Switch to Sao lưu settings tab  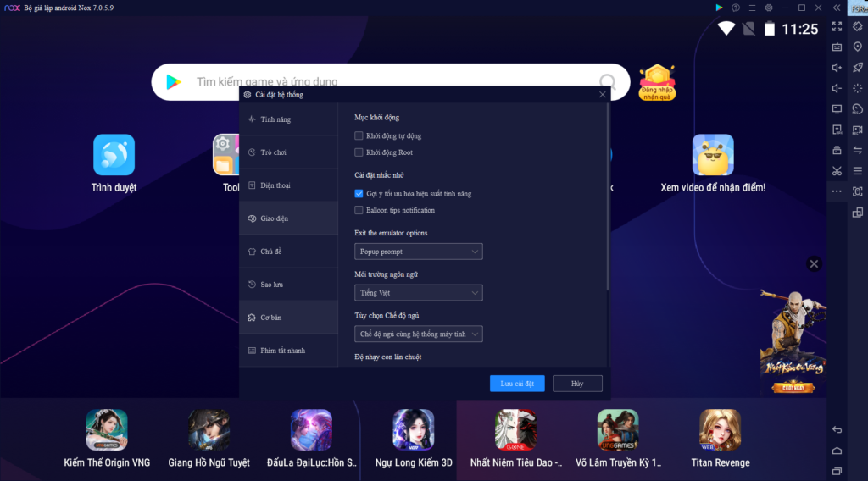[288, 285]
